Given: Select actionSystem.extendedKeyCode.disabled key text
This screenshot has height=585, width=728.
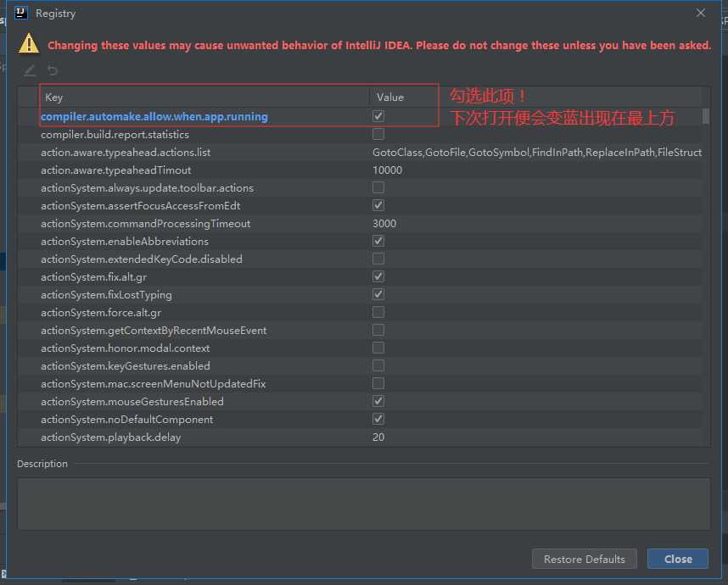Looking at the screenshot, I should 142,259.
